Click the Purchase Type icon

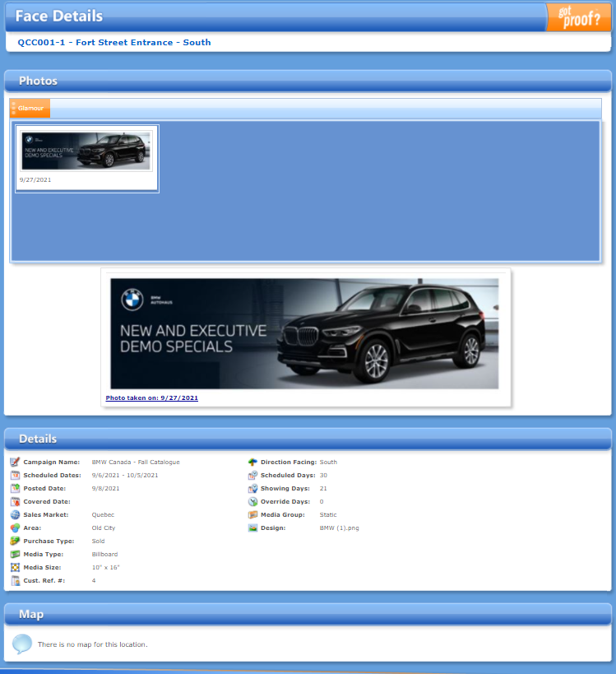pyautogui.click(x=15, y=542)
